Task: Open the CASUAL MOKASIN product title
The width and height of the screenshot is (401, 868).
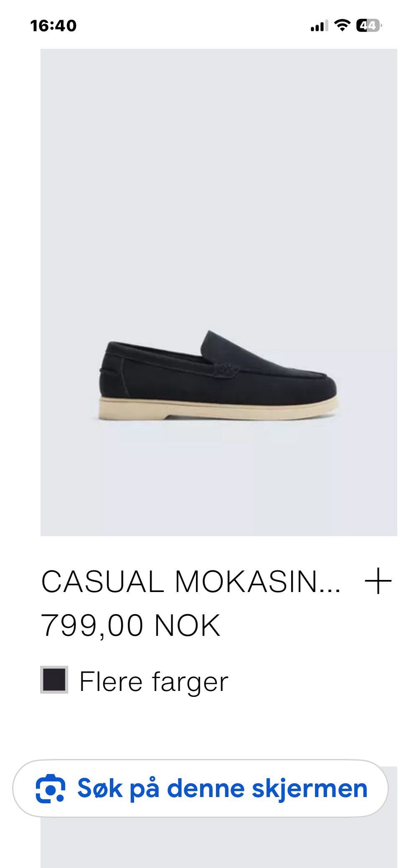Action: click(x=191, y=582)
